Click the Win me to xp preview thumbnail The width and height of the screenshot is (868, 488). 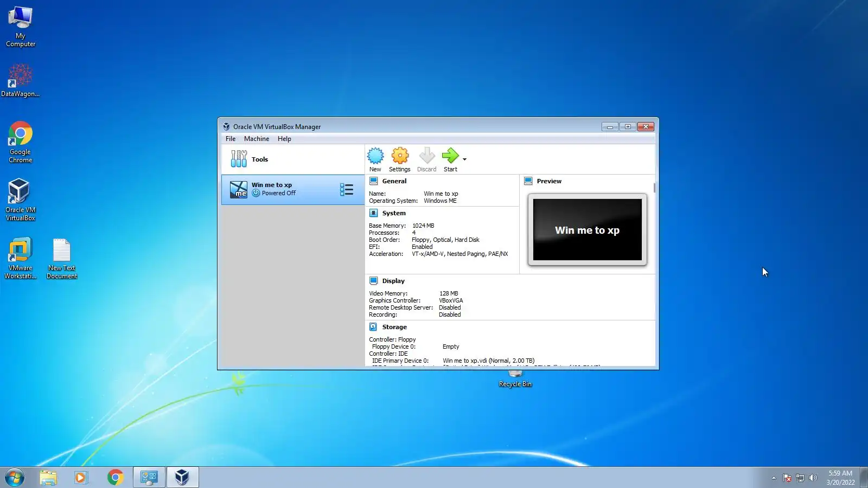(x=588, y=229)
